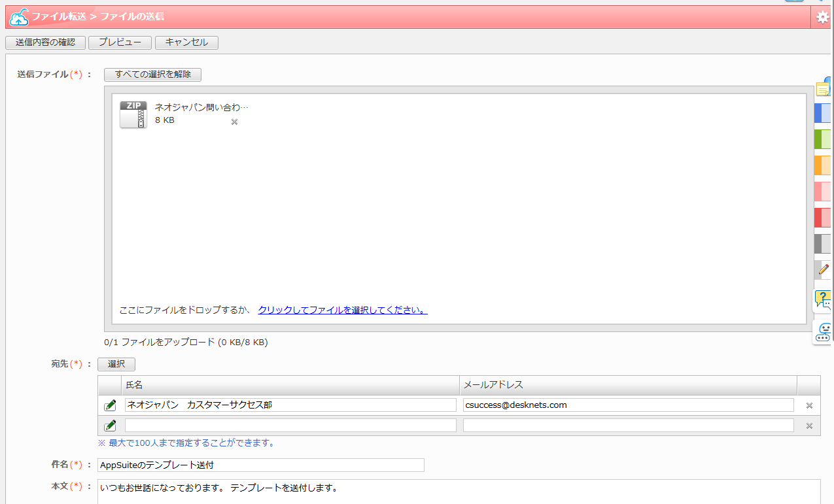
Task: Click the ZIP file icon thumbnail
Action: 133,114
